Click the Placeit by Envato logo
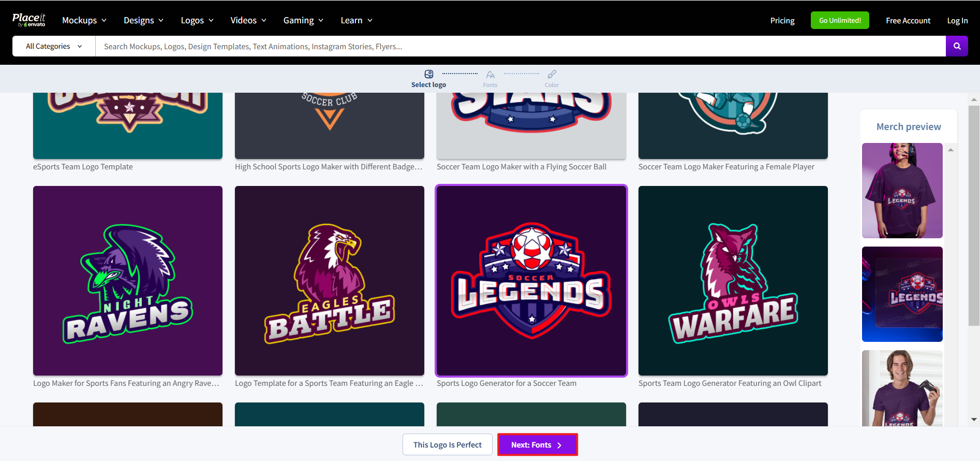Screen dimensions: 980x461 (29, 20)
